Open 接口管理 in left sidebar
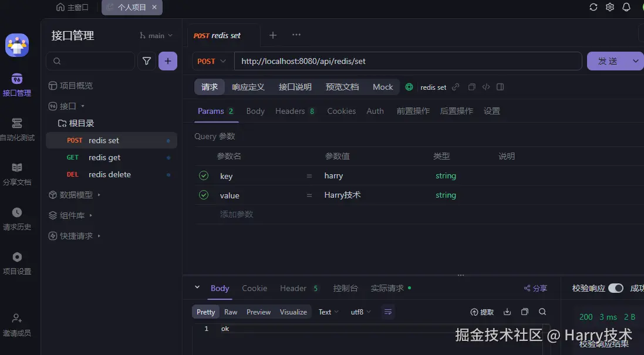Screen dimensions: 644x355 (x=17, y=85)
